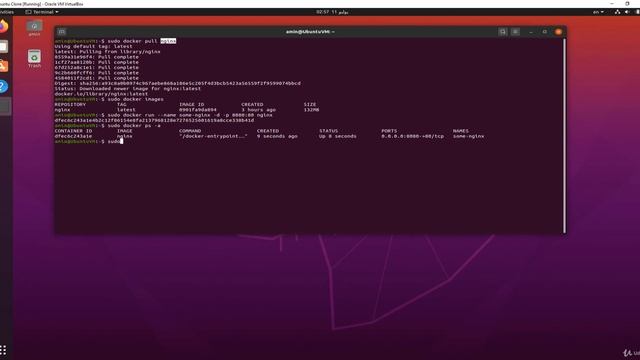Click the 'PORTS' column header
The height and width of the screenshot is (360, 640).
click(389, 131)
